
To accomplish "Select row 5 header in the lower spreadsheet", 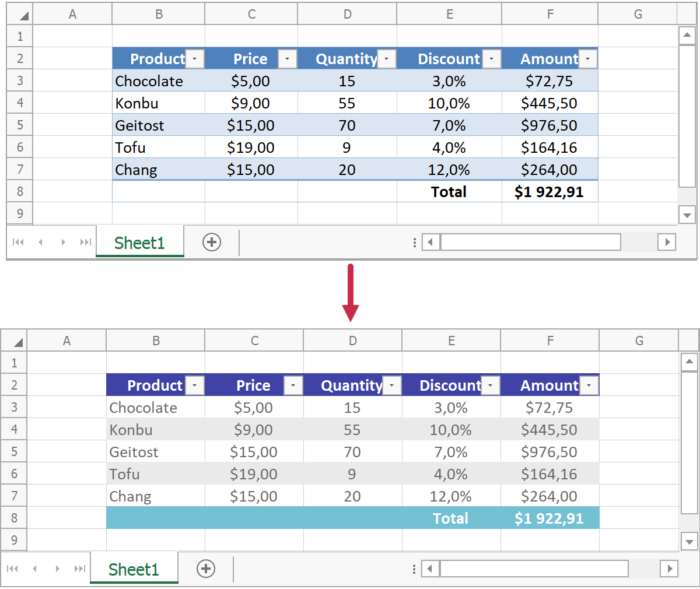I will [x=15, y=452].
